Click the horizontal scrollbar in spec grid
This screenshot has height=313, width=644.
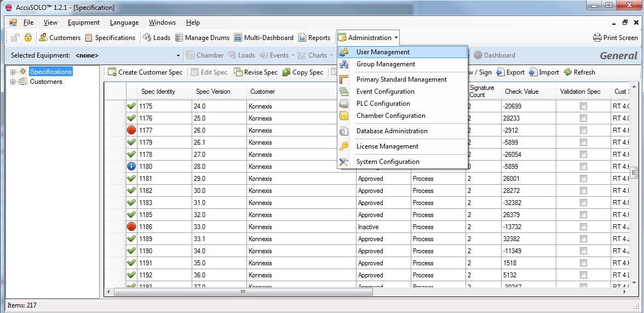243,292
